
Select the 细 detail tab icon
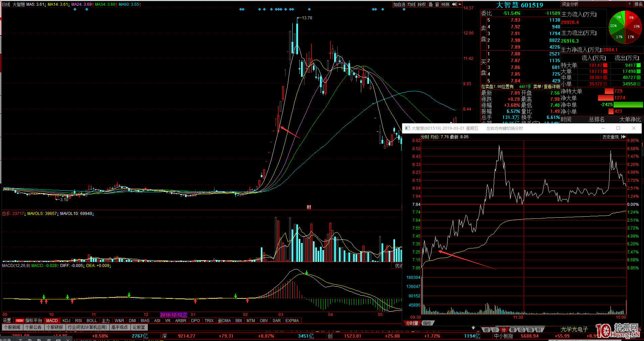486,330
